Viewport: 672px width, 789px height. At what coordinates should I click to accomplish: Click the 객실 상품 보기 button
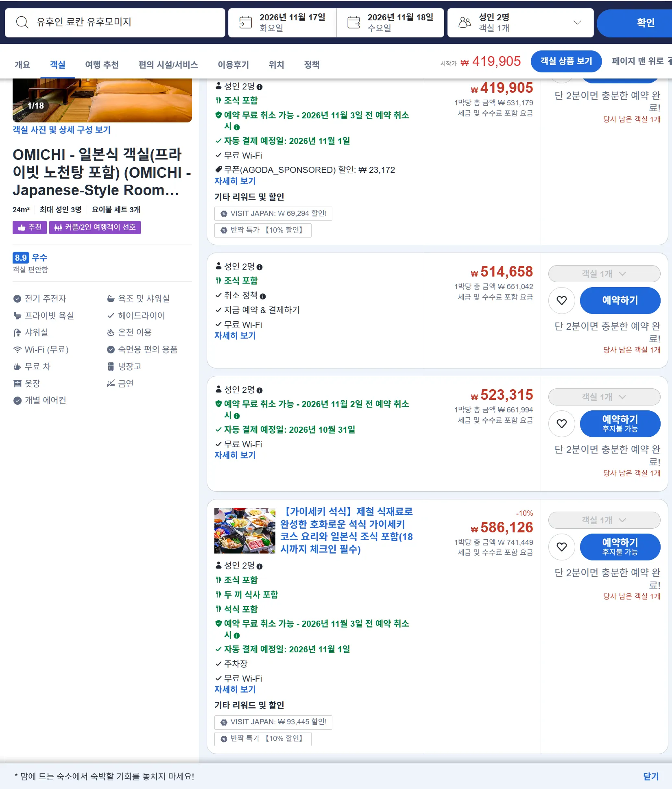[566, 61]
